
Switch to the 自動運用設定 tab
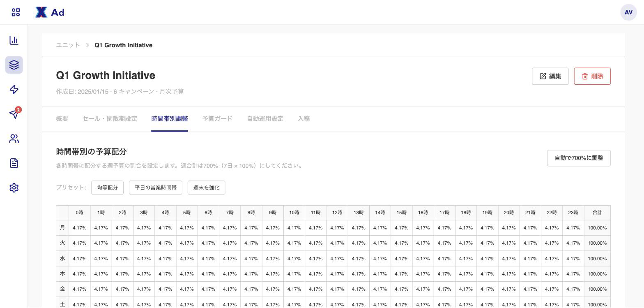[265, 119]
